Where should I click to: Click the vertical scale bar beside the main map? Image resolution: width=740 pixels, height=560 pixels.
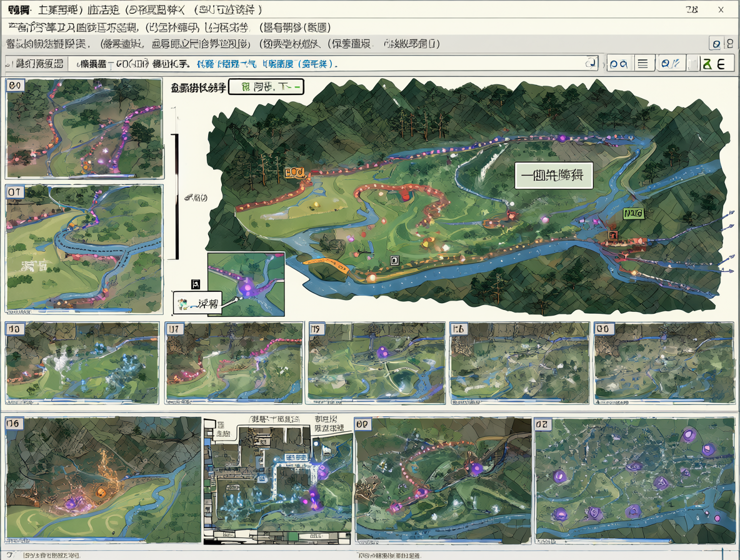tap(176, 197)
